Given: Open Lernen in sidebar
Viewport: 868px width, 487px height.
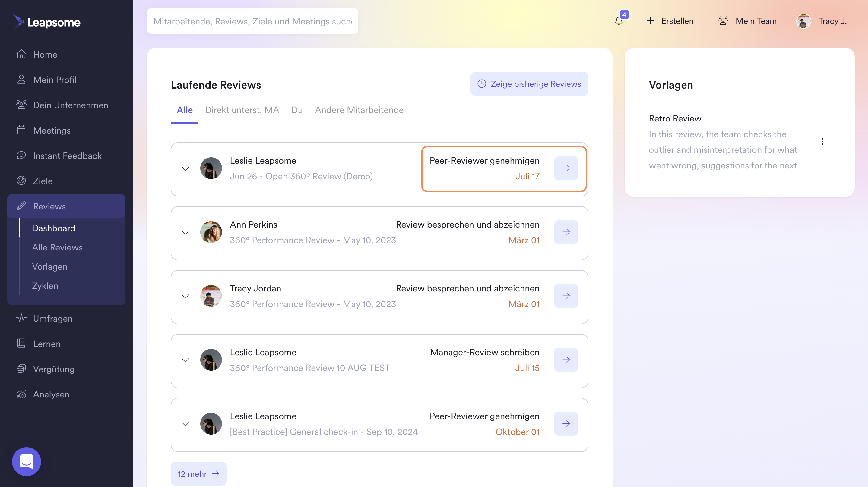Looking at the screenshot, I should tap(46, 344).
